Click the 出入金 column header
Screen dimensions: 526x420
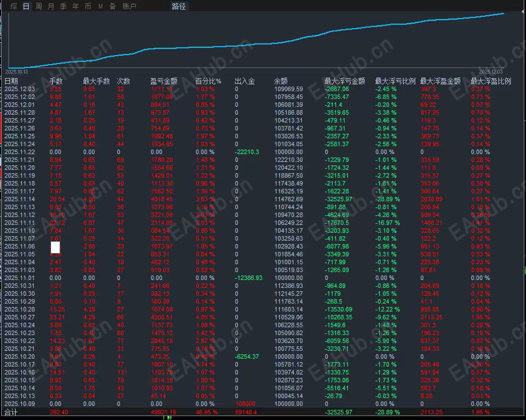pos(245,81)
